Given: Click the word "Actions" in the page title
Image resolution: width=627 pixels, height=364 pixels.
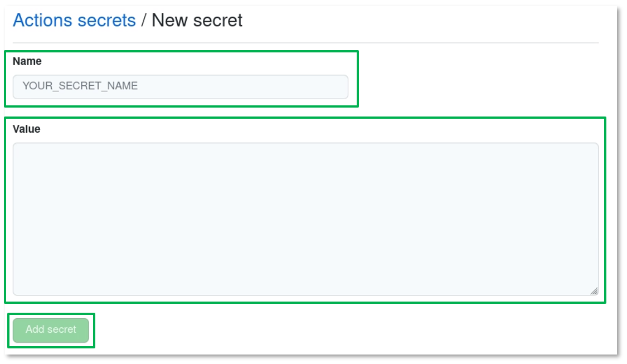Looking at the screenshot, I should point(43,21).
